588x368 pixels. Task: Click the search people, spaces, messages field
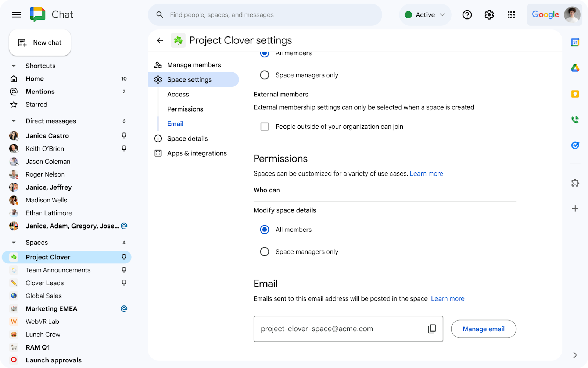click(x=265, y=15)
